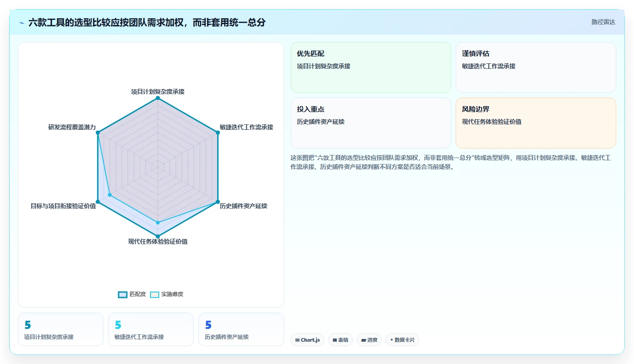634x364 pixels.
Task: Click 项目计划复杂度承接 text in 优先匹配 card
Action: (x=324, y=66)
